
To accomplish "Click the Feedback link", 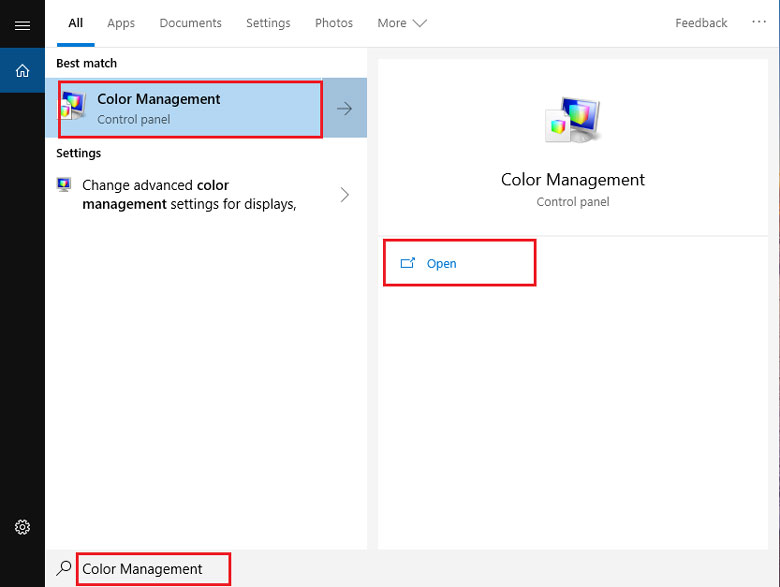I will tap(701, 23).
